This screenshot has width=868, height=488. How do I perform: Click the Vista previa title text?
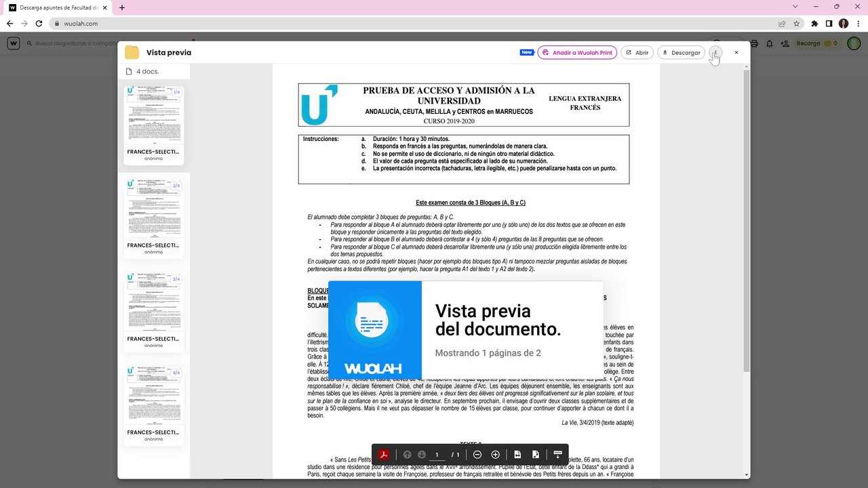click(x=169, y=53)
